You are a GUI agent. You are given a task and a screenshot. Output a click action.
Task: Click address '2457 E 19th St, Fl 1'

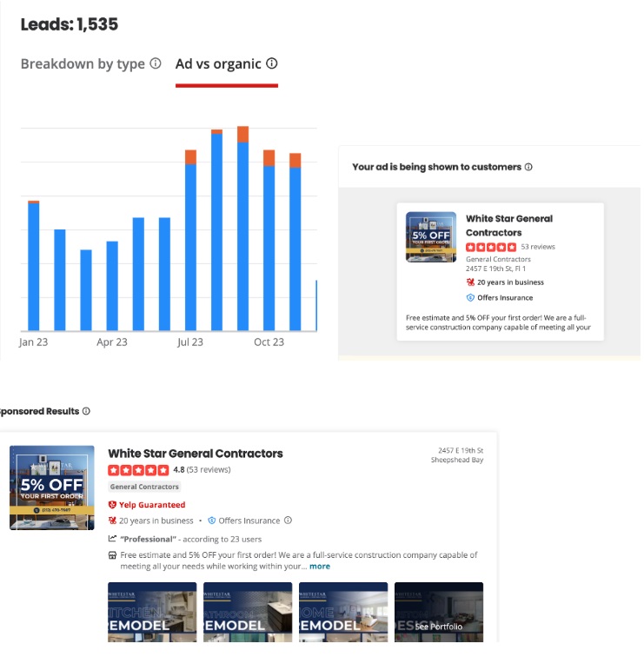coord(495,269)
